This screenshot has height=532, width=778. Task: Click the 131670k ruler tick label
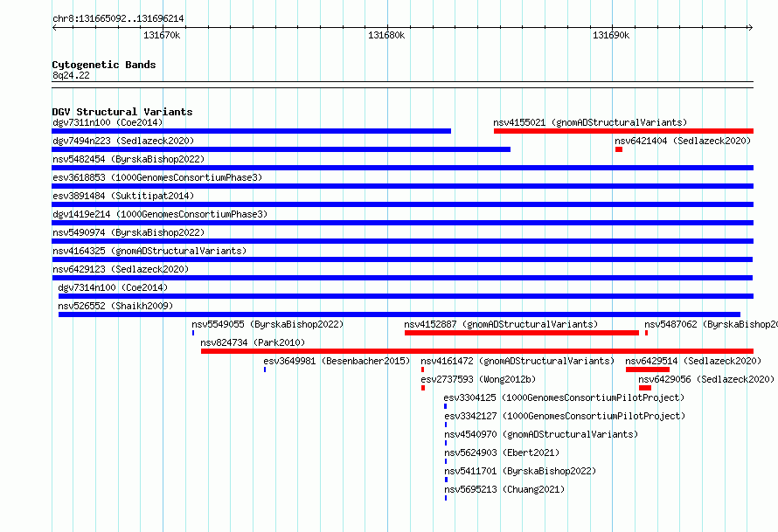(162, 35)
